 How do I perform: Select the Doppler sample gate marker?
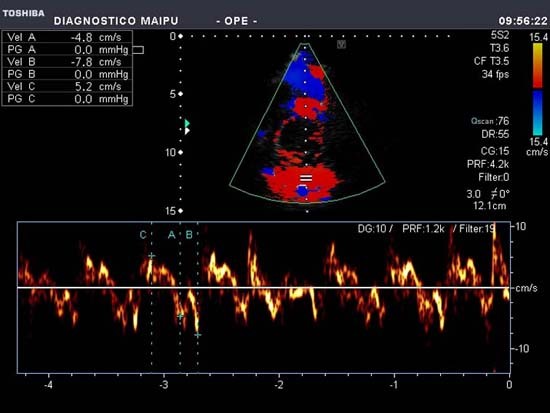[x=306, y=179]
